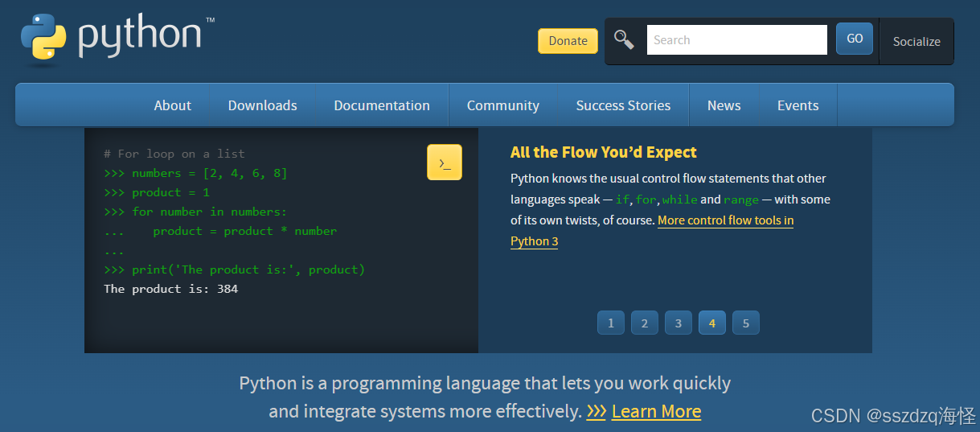Open the Socialize menu
980x432 pixels.
(916, 42)
